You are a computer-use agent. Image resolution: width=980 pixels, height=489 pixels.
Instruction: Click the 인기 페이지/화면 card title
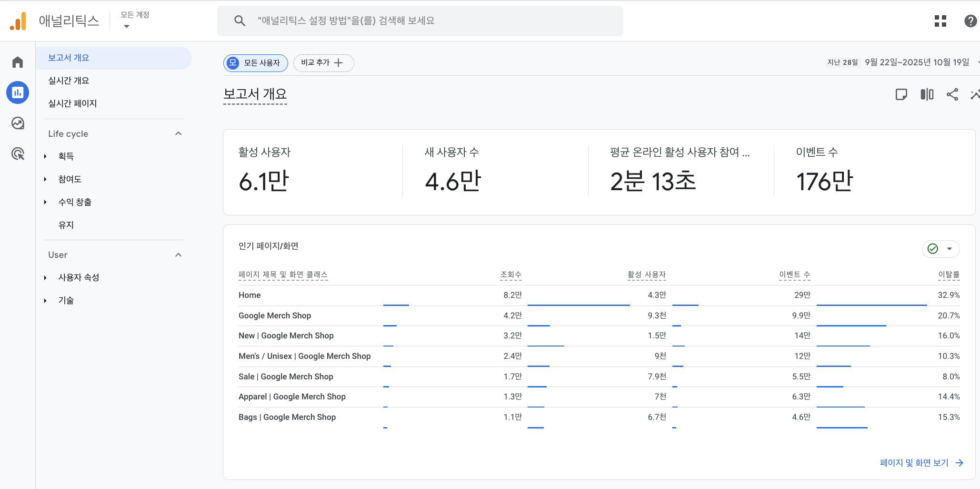click(x=269, y=246)
